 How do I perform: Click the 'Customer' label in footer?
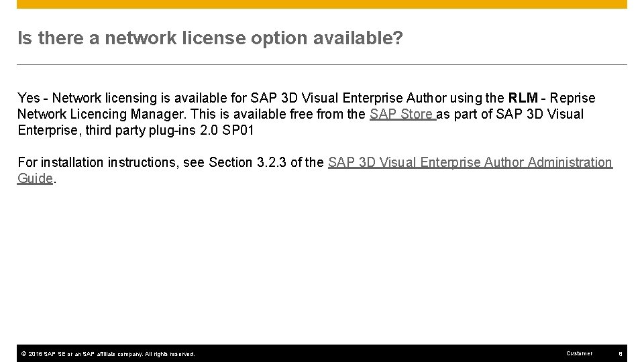coord(579,353)
